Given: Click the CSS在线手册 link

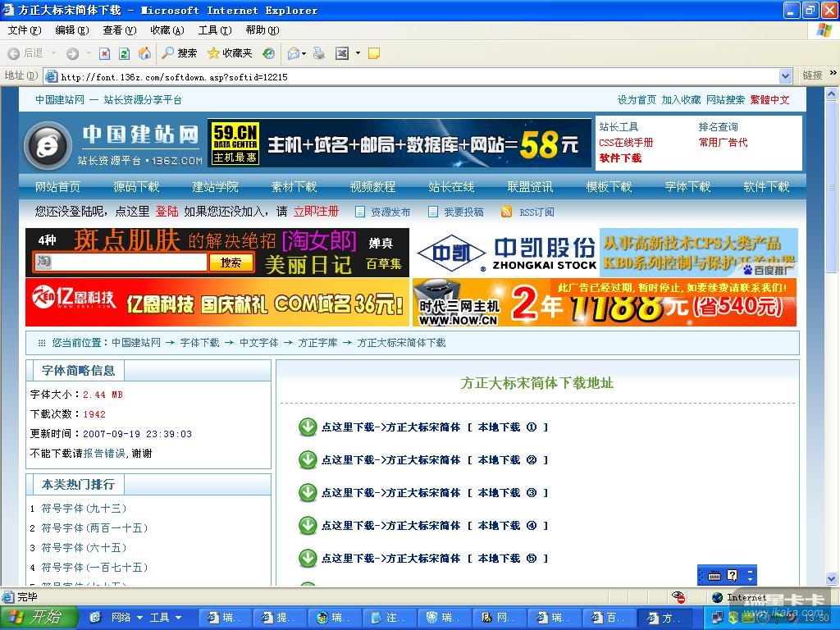Looking at the screenshot, I should pos(626,143).
